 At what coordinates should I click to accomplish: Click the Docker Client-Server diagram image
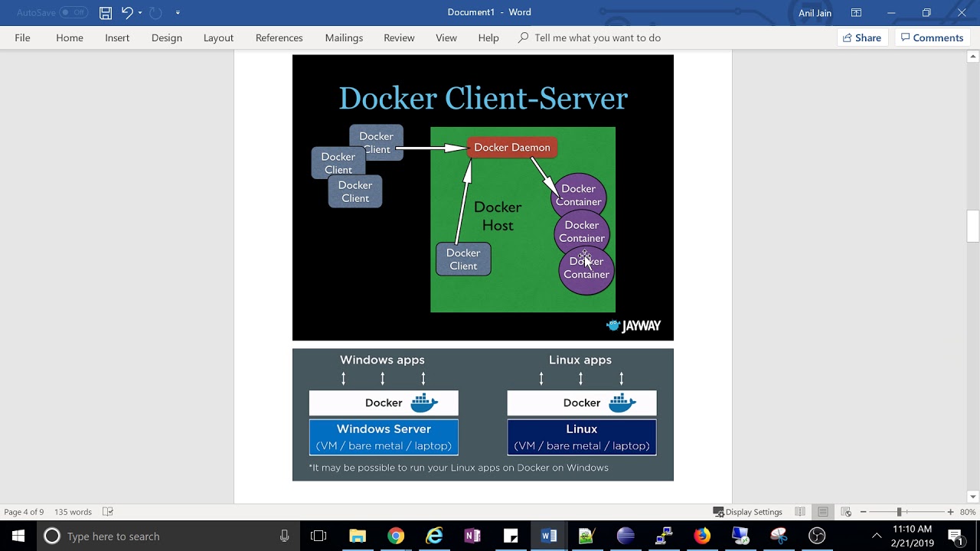[483, 197]
